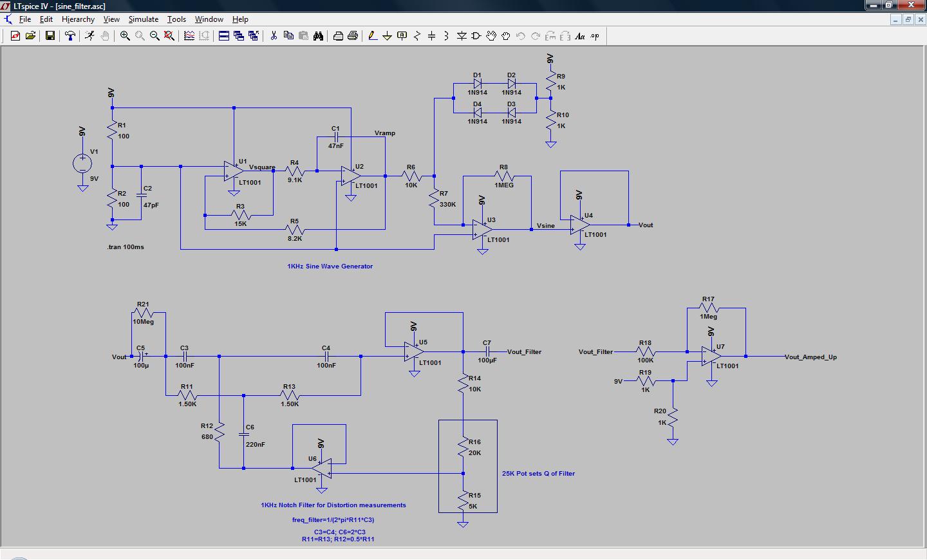Place a Diode from the toolbar
This screenshot has width=927, height=560.
(462, 36)
